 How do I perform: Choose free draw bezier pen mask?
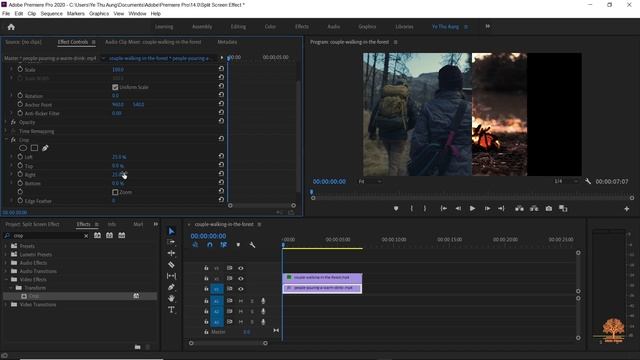45,148
